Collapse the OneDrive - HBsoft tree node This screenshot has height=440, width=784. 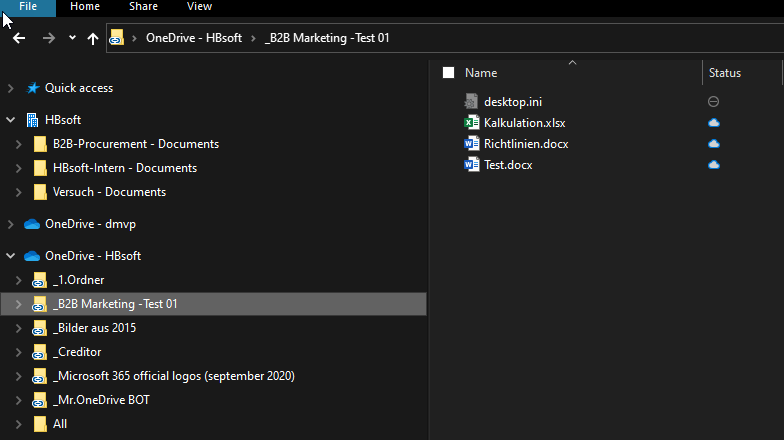pyautogui.click(x=10, y=256)
